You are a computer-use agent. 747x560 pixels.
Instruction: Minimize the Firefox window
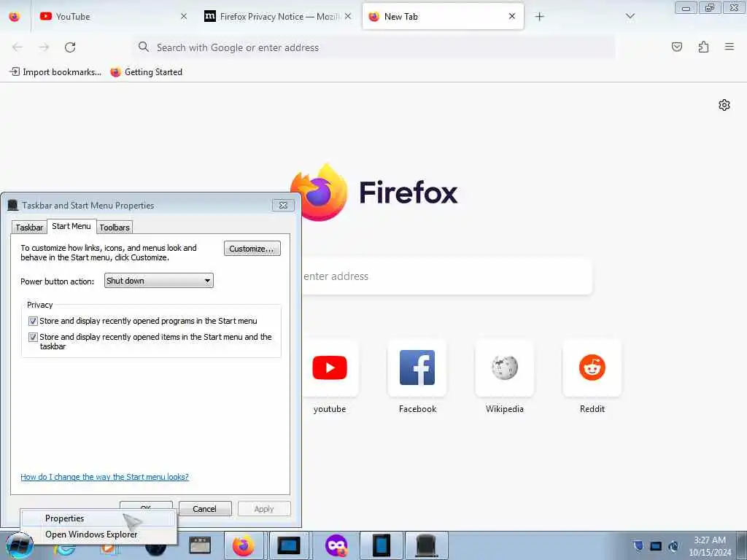[x=686, y=7]
